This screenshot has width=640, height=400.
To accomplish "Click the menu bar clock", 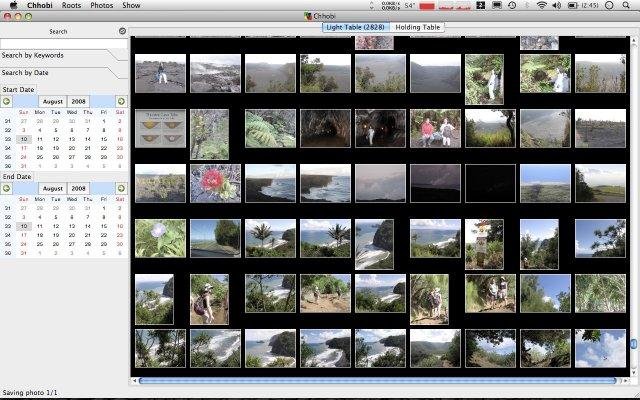I will coord(591,5).
